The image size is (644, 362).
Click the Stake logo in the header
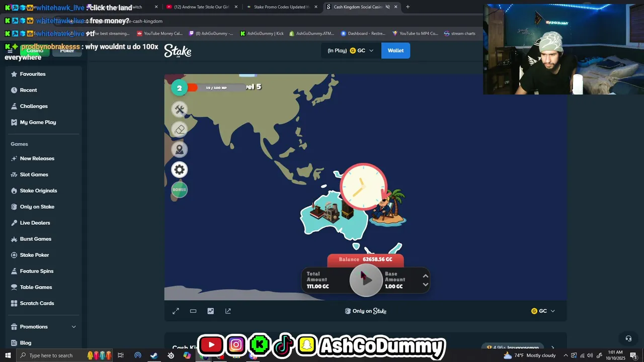click(178, 51)
